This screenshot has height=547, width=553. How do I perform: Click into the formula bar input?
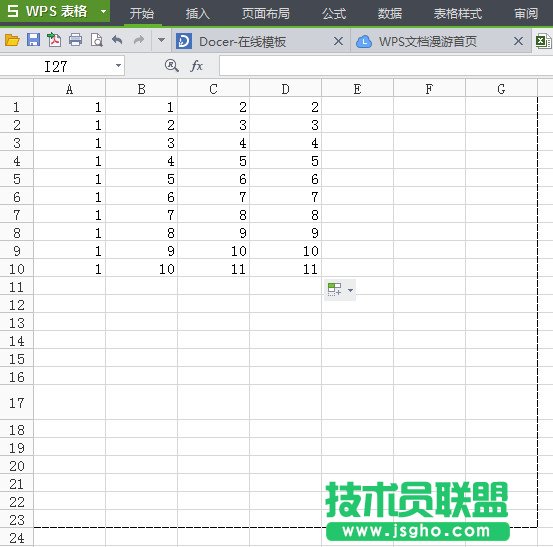386,66
